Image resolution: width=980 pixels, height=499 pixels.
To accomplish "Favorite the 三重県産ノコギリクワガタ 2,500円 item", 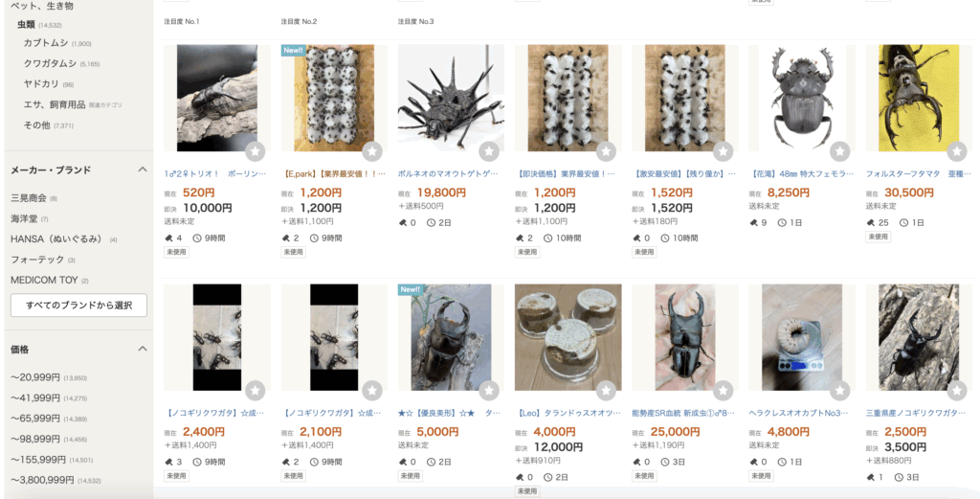I will point(957,391).
